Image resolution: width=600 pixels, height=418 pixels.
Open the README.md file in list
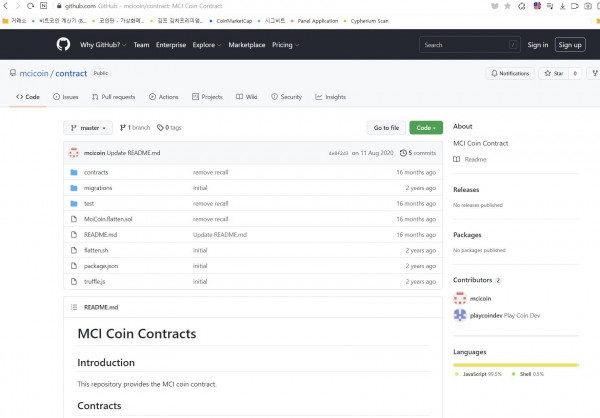(x=100, y=235)
